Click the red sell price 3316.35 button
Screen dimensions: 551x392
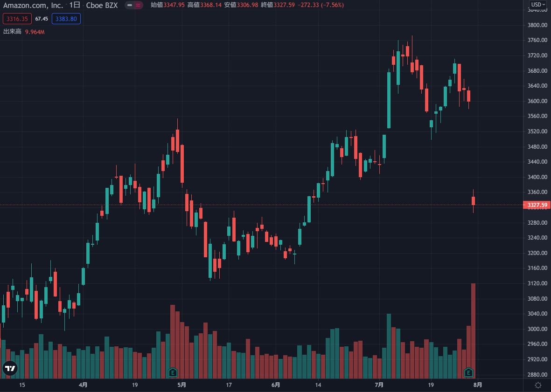click(17, 19)
